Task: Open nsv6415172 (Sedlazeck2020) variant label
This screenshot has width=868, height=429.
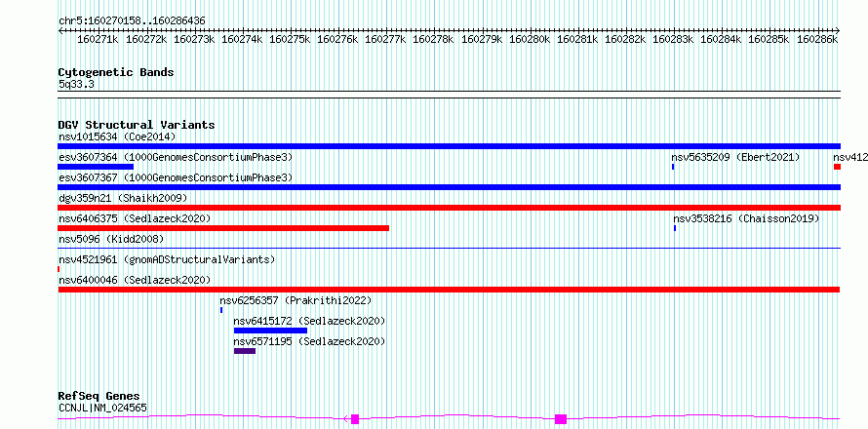Action: 309,322
